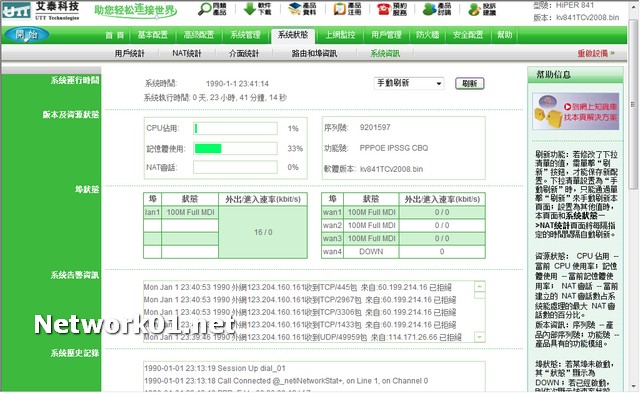The width and height of the screenshot is (640, 393).
Task: Open the 路由和埠資訊 routing info tab
Action: (314, 53)
